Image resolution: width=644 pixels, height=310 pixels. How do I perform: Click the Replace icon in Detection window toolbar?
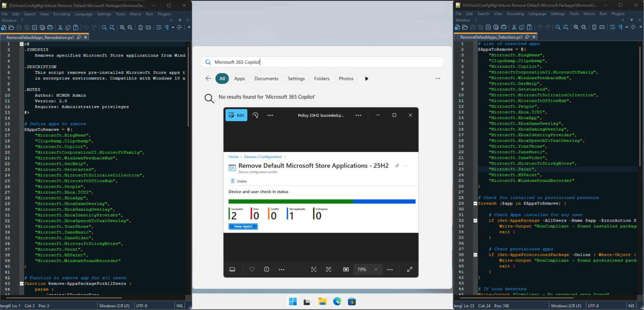coord(566,27)
